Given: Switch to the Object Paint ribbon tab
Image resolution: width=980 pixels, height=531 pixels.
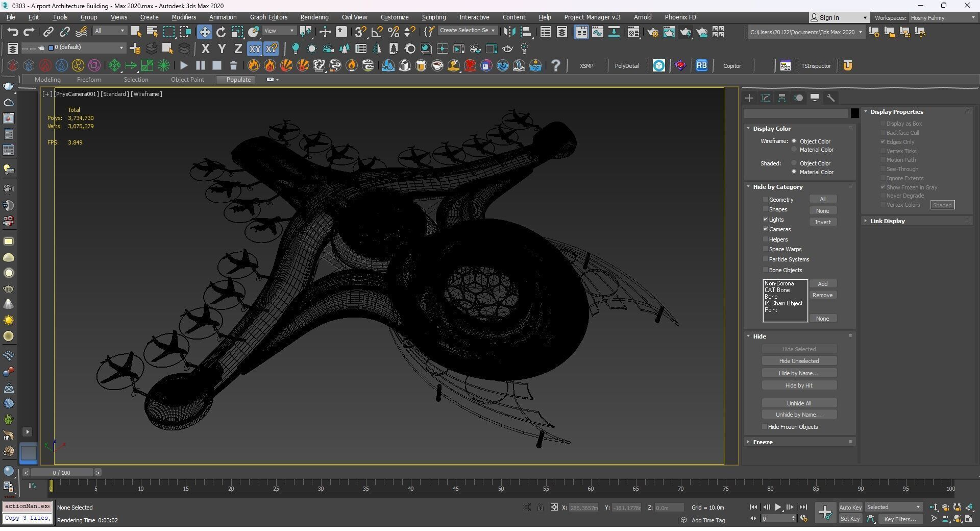Looking at the screenshot, I should (x=187, y=80).
